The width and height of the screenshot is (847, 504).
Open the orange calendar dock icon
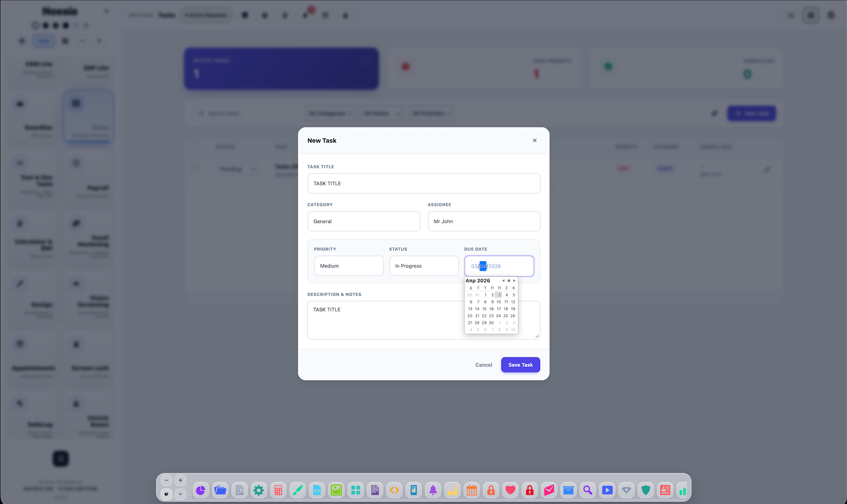[472, 491]
